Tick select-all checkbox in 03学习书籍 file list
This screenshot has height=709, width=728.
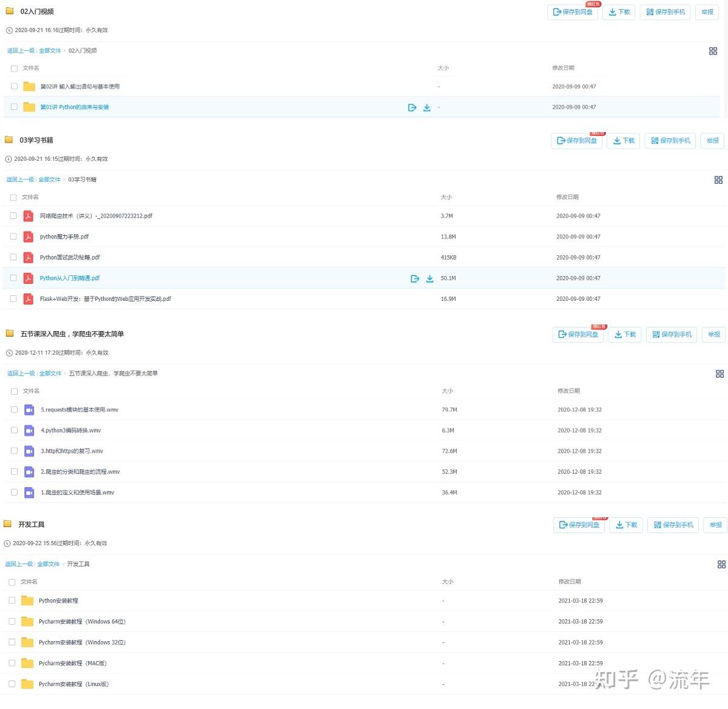tap(13, 197)
